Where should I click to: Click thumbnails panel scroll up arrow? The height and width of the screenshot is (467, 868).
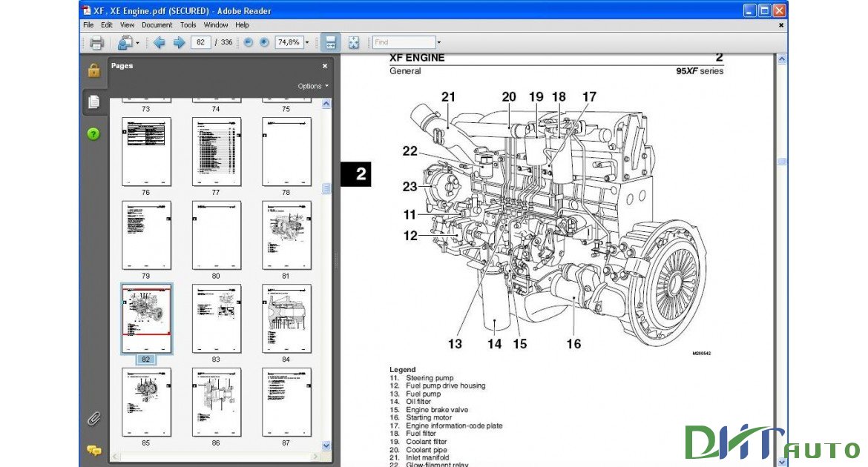[326, 104]
